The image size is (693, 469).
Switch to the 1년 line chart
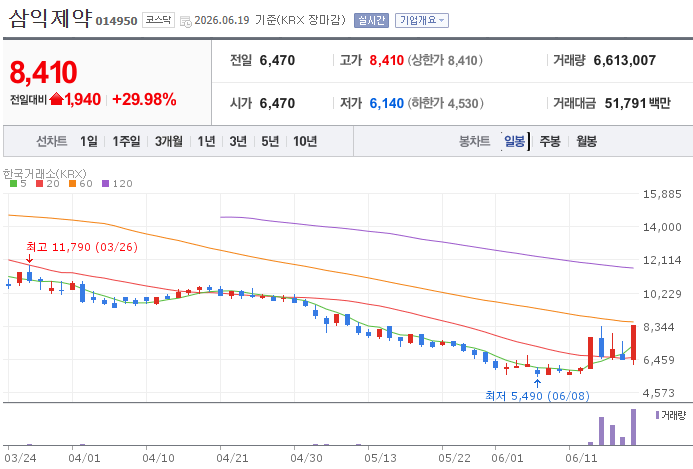[206, 141]
